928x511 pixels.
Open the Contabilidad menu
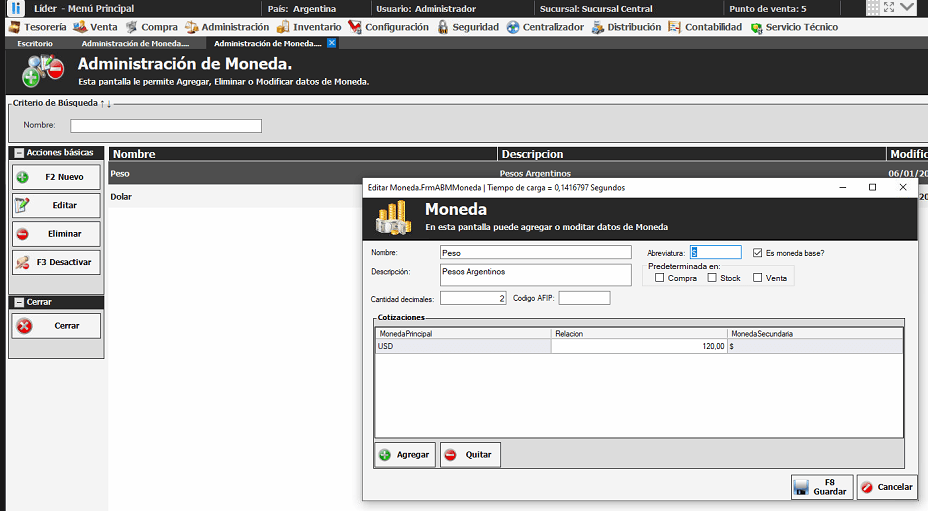(x=705, y=27)
